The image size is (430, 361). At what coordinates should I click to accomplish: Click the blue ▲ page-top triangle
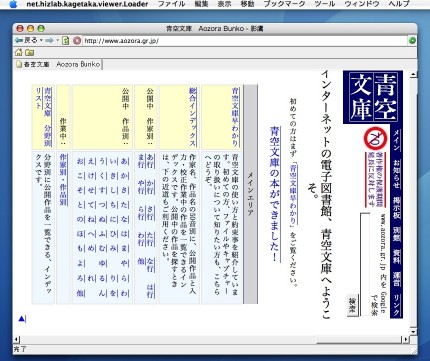[x=21, y=319]
